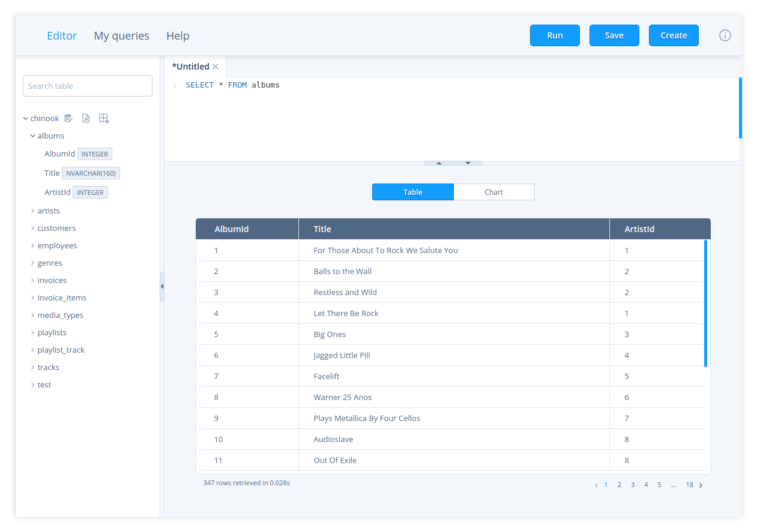Click the change database icon next to chinook
The image size is (757, 532).
pos(68,118)
